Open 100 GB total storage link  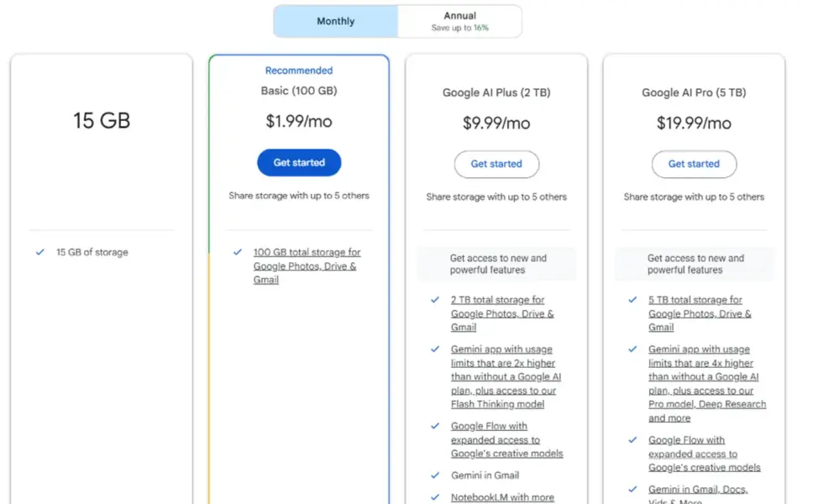307,265
